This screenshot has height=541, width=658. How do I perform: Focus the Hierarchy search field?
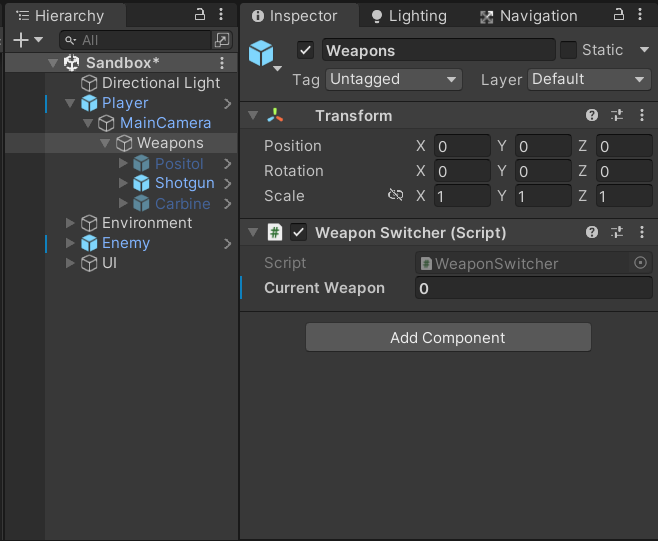click(135, 40)
